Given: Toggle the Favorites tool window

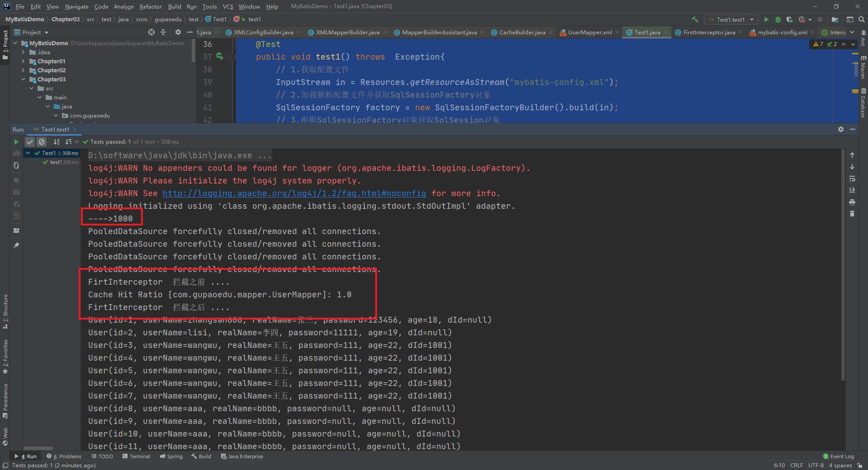Looking at the screenshot, I should click(x=5, y=357).
